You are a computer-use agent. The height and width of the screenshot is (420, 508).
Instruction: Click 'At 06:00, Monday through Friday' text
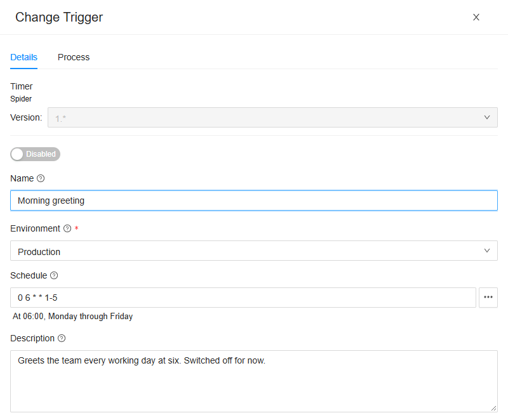(72, 316)
